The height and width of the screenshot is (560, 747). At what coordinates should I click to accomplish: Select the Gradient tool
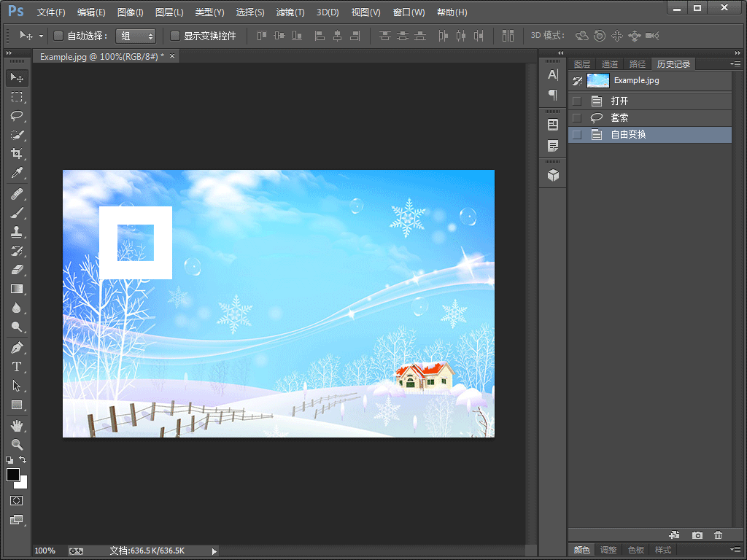pos(17,289)
